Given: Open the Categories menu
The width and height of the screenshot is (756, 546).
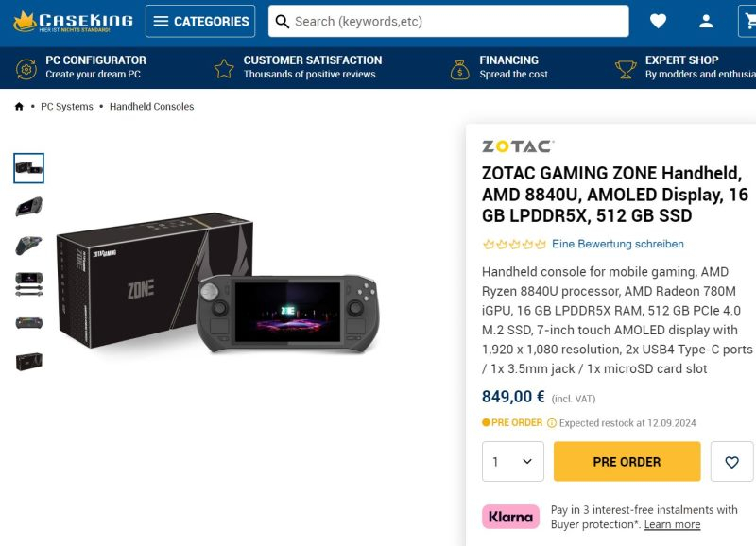Looking at the screenshot, I should click(x=200, y=21).
